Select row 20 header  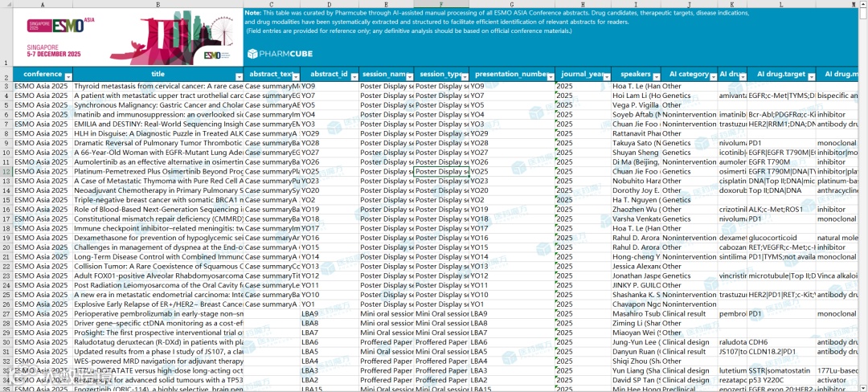coord(6,247)
